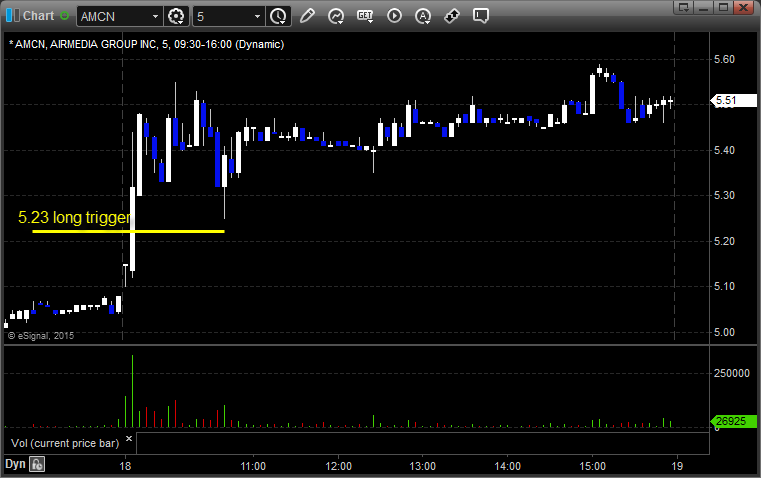Click the 11:00 time axis label
Image resolution: width=761 pixels, height=478 pixels.
[253, 466]
